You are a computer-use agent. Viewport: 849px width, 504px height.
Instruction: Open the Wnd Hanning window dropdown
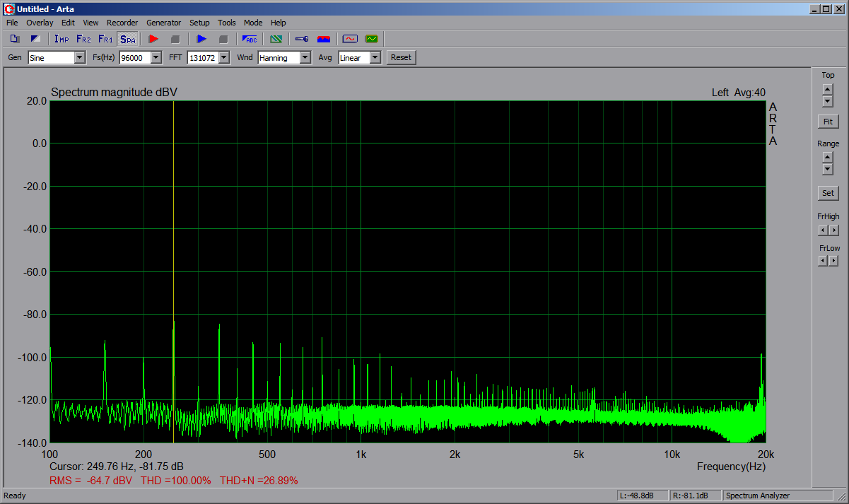click(305, 58)
